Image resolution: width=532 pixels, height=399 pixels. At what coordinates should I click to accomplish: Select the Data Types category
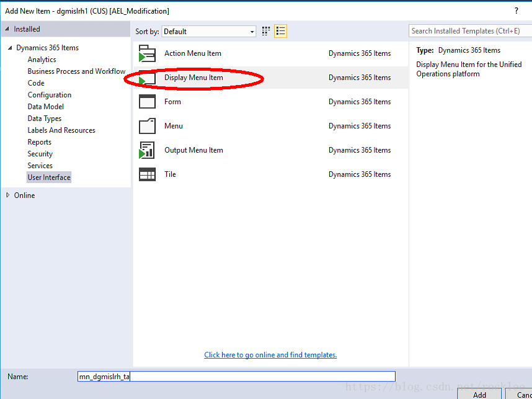[x=45, y=119]
